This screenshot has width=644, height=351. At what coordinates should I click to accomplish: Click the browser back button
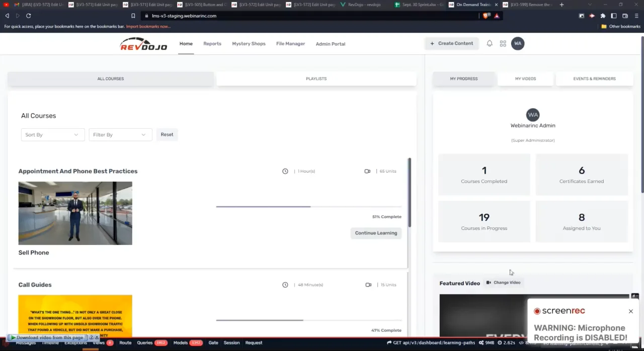coord(7,16)
